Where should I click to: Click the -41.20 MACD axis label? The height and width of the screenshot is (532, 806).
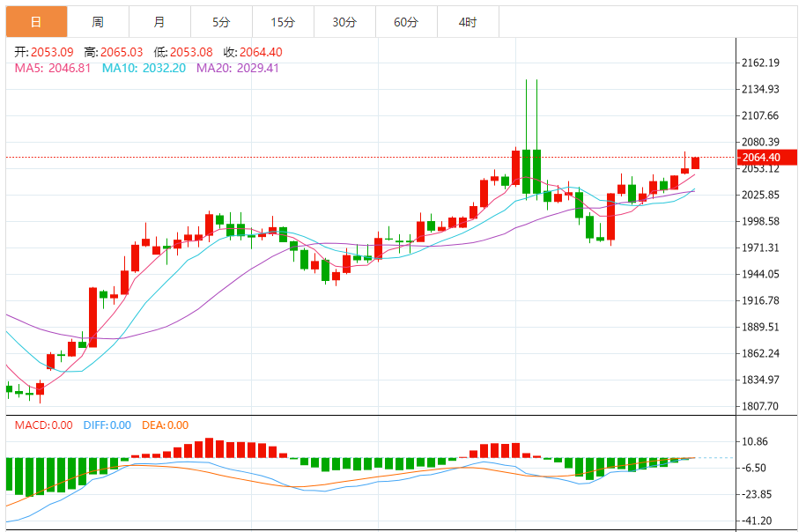(756, 521)
